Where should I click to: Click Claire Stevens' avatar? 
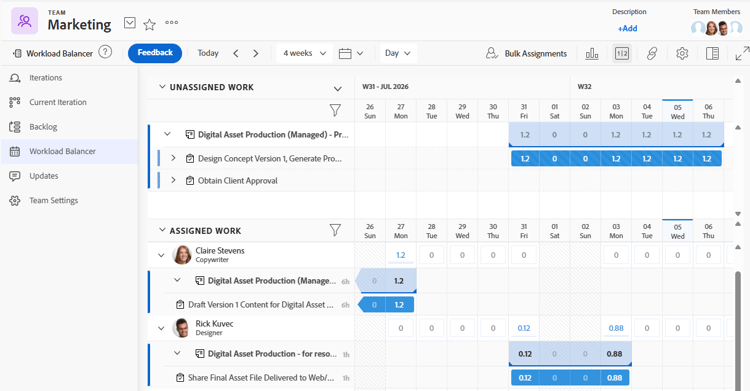click(182, 255)
